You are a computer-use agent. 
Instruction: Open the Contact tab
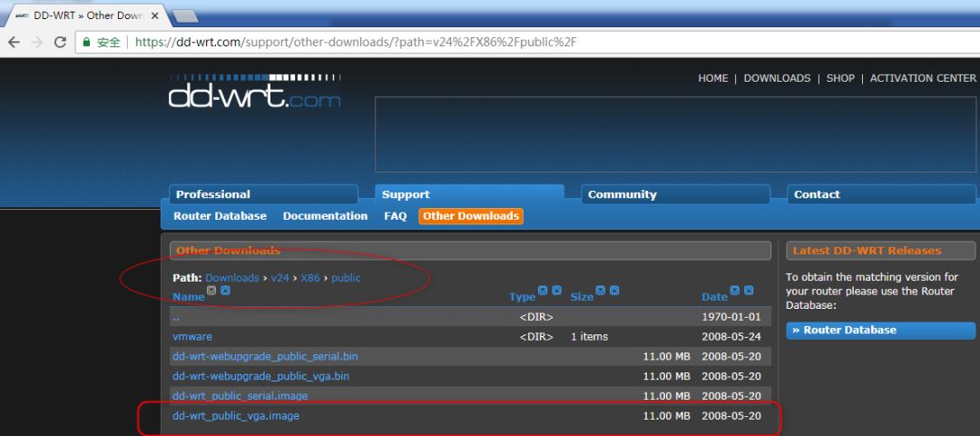(x=881, y=194)
